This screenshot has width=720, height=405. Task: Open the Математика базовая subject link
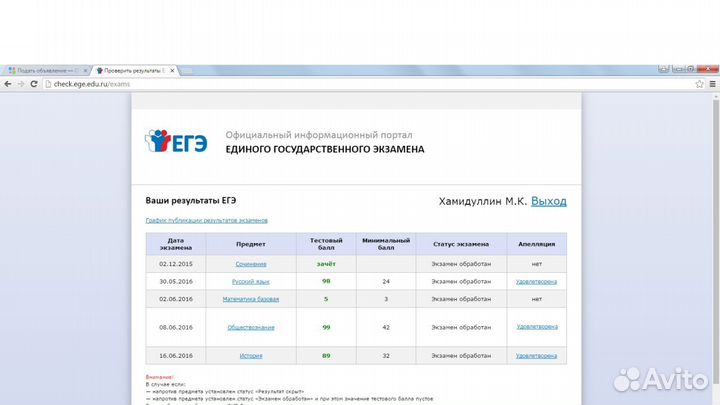(251, 299)
